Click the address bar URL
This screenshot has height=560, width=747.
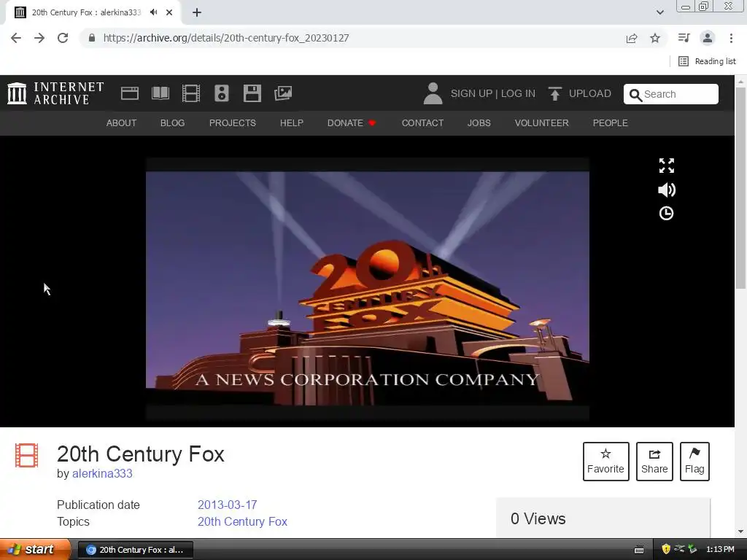point(226,38)
